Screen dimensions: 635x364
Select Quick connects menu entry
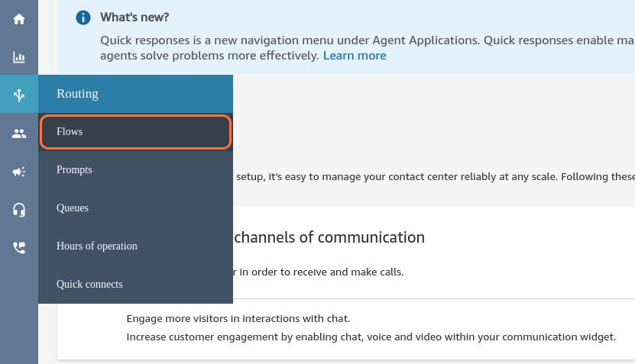click(89, 285)
